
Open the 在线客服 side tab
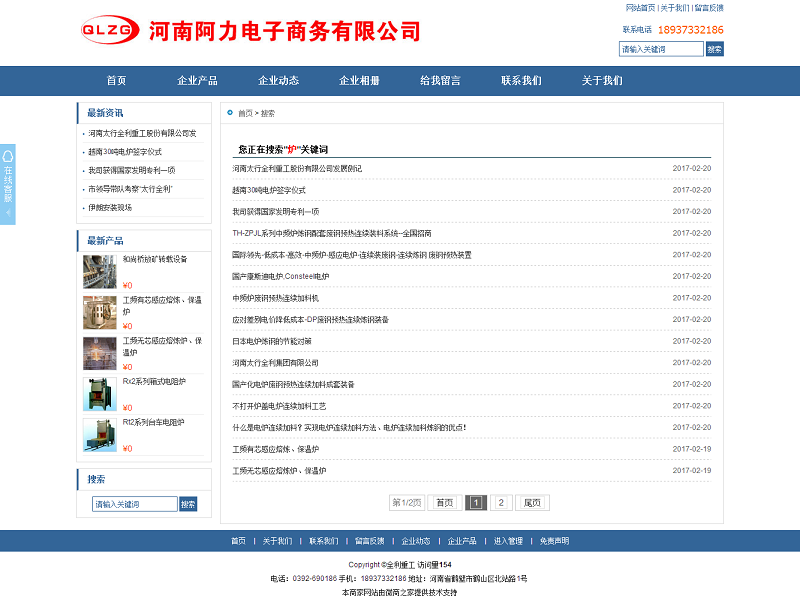click(x=8, y=184)
